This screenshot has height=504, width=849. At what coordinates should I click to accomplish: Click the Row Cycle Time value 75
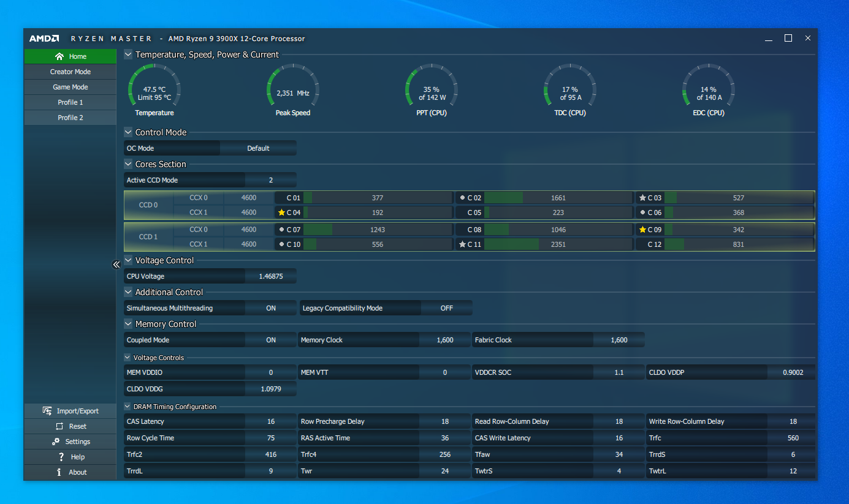(x=271, y=438)
